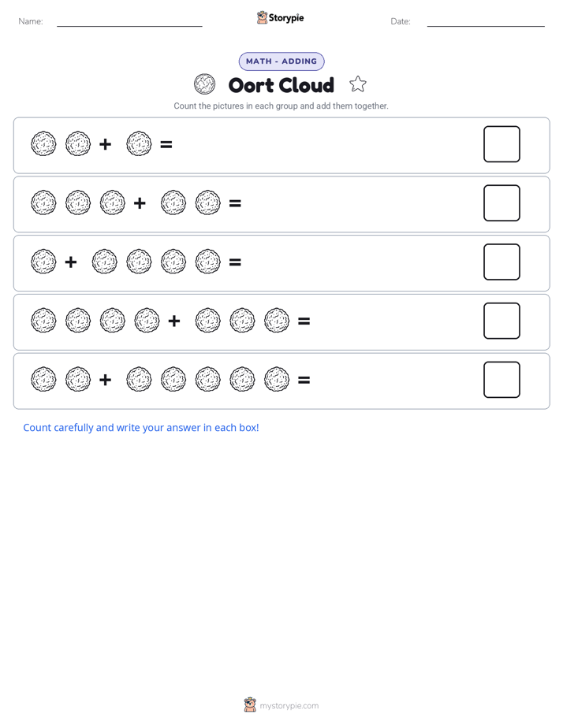This screenshot has width=563, height=728.
Task: Click the MATH - ADDING badge
Action: [x=281, y=61]
